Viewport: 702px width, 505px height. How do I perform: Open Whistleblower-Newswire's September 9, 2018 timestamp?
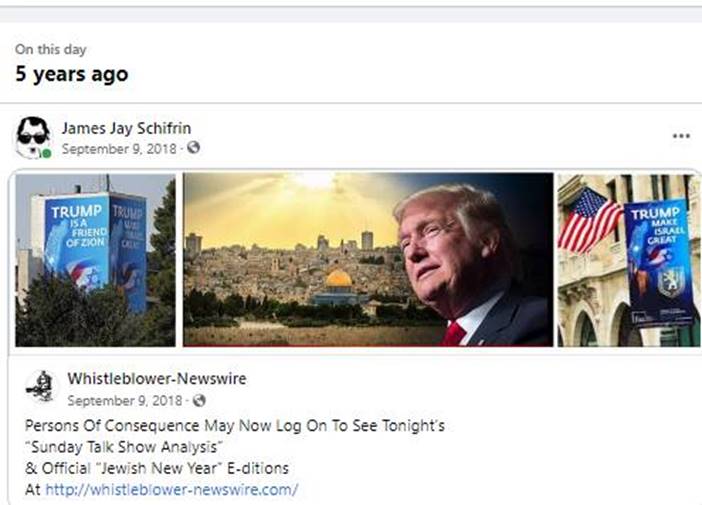pyautogui.click(x=125, y=400)
